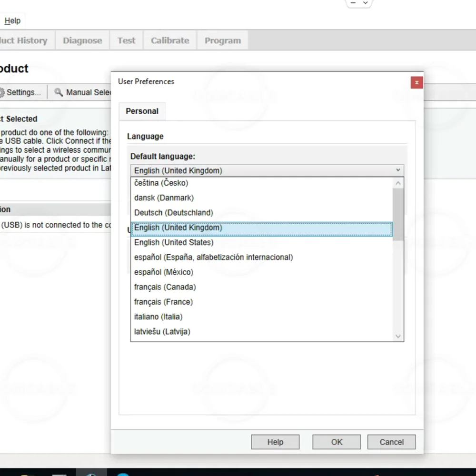Viewport: 476px width, 476px height.
Task: Select English (United Kingdom) in the list
Action: pyautogui.click(x=261, y=229)
